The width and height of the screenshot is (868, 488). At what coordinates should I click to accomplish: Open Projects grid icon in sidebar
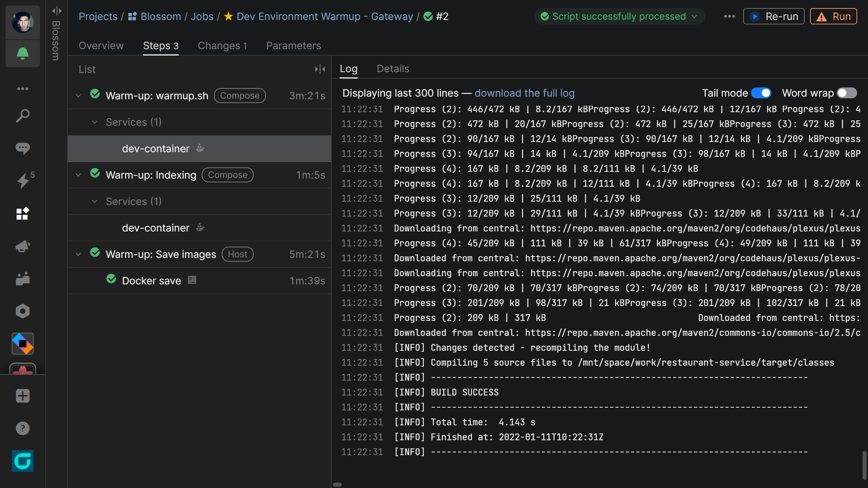click(x=23, y=213)
